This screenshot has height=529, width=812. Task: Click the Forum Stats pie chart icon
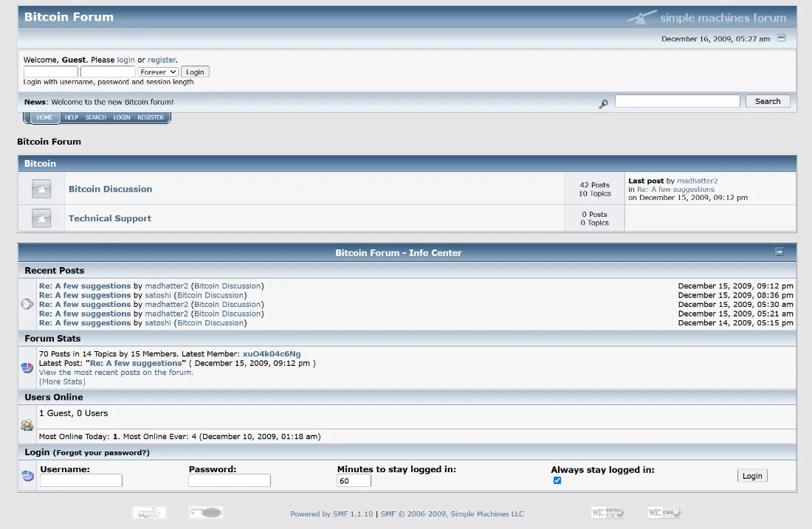[x=27, y=367]
